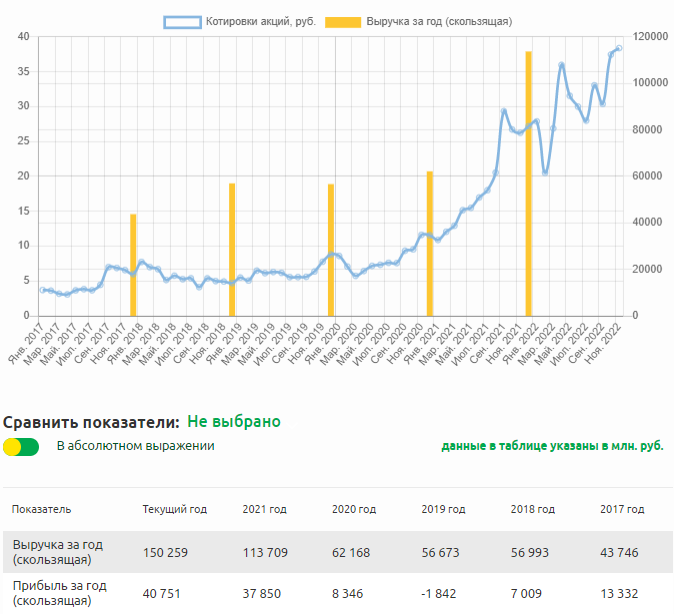
Task: Click the '2017 год' column header
Action: click(621, 509)
